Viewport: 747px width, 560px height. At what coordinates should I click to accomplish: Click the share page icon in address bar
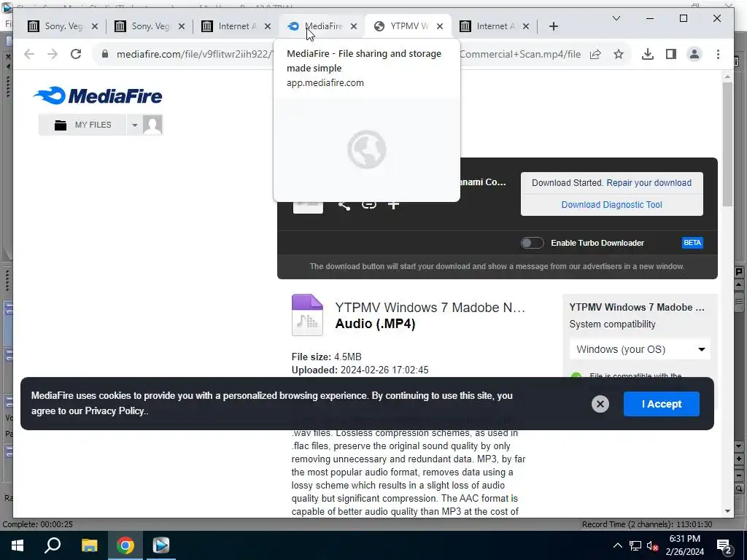click(x=595, y=54)
